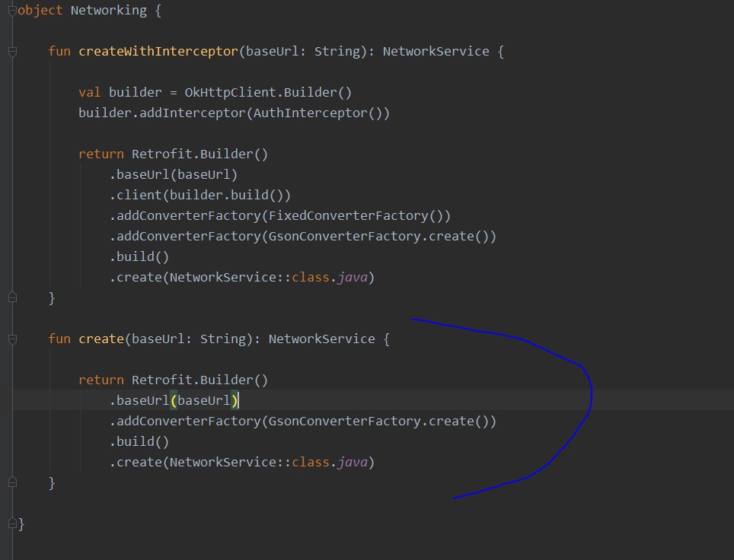This screenshot has width=734, height=560.
Task: Click builder.addInterceptor call
Action: [x=234, y=113]
